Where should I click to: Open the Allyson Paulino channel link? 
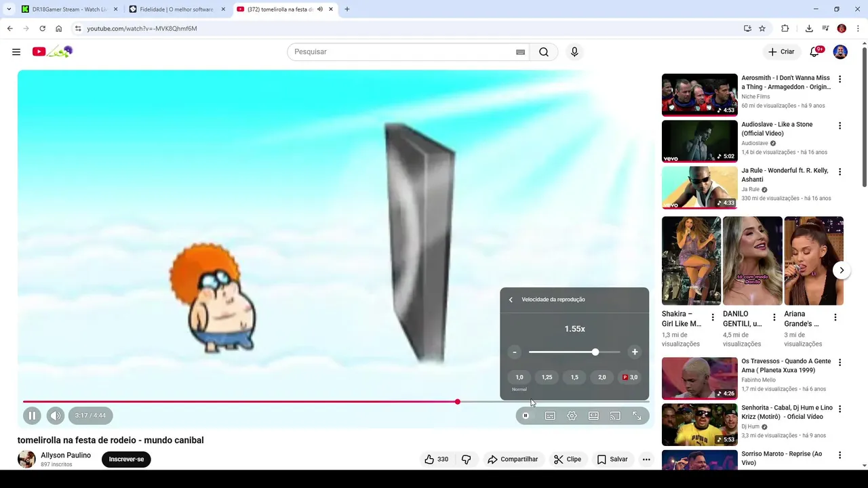pyautogui.click(x=66, y=455)
